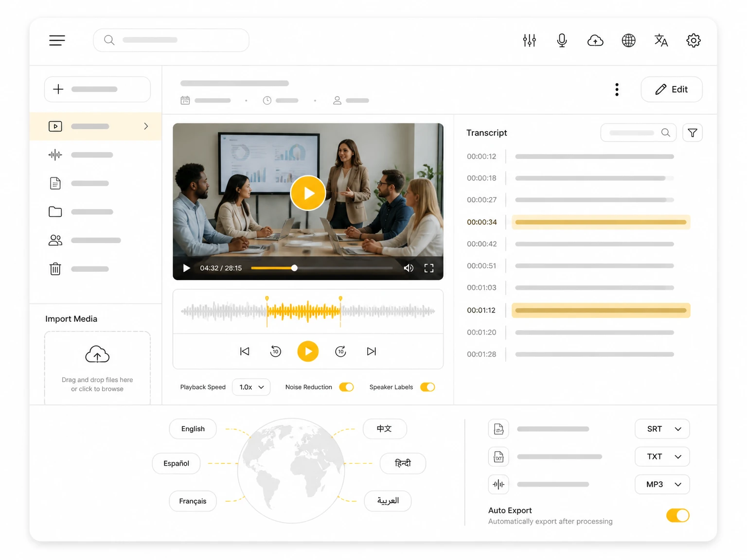
Task: Open the SRT format dropdown
Action: tap(662, 429)
